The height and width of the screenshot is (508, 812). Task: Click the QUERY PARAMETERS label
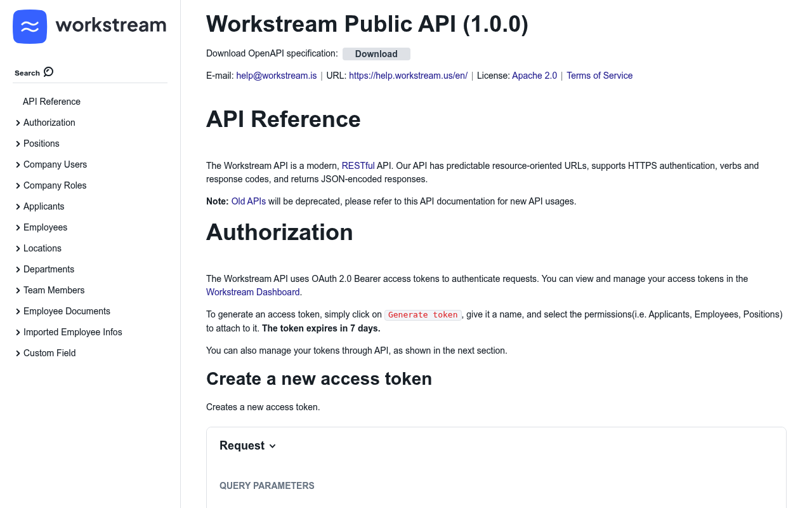coord(267,486)
